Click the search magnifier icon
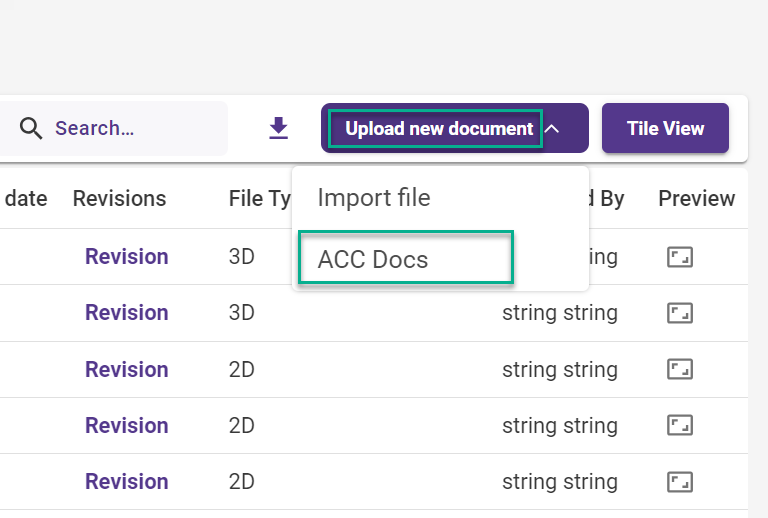The width and height of the screenshot is (768, 518). point(31,128)
